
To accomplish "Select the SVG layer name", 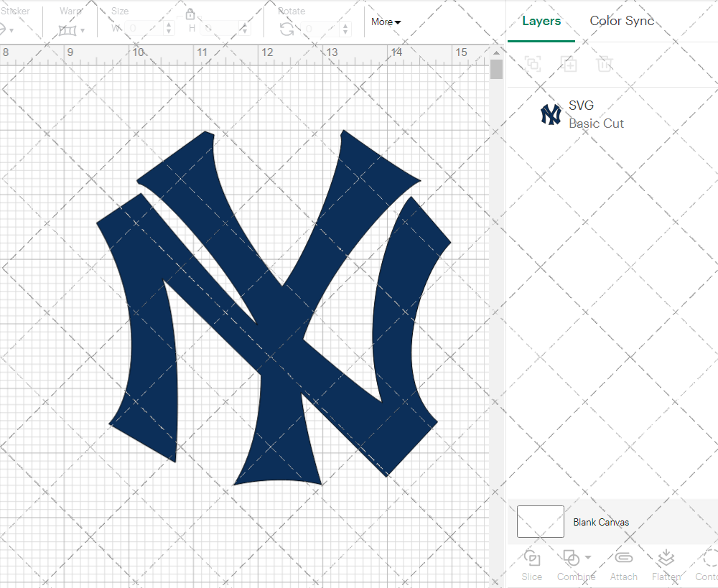I will point(581,106).
